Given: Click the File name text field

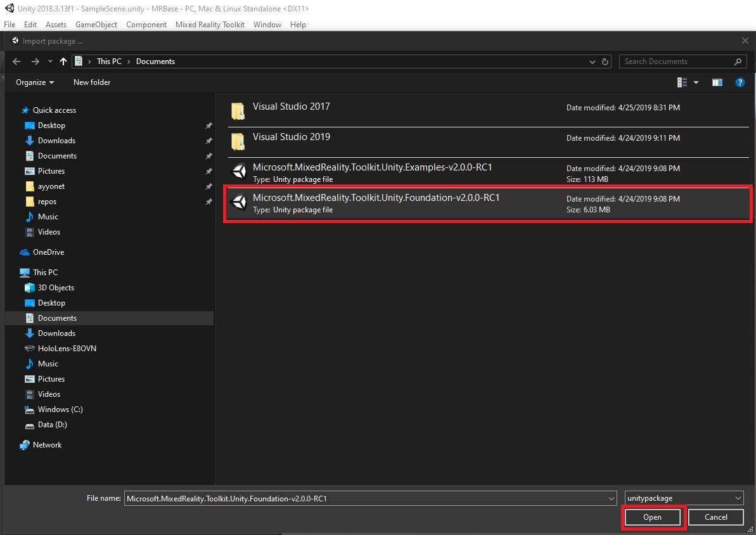Looking at the screenshot, I should [x=365, y=498].
